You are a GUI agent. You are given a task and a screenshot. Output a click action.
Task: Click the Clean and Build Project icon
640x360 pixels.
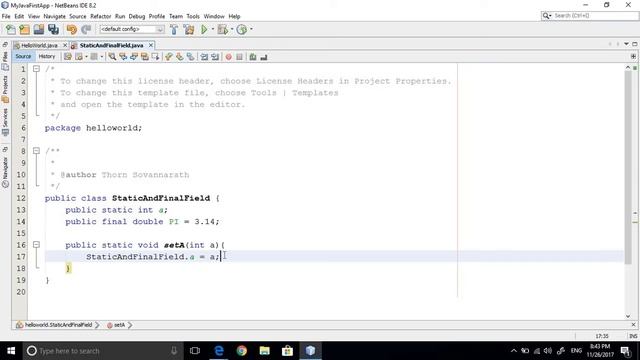click(189, 29)
